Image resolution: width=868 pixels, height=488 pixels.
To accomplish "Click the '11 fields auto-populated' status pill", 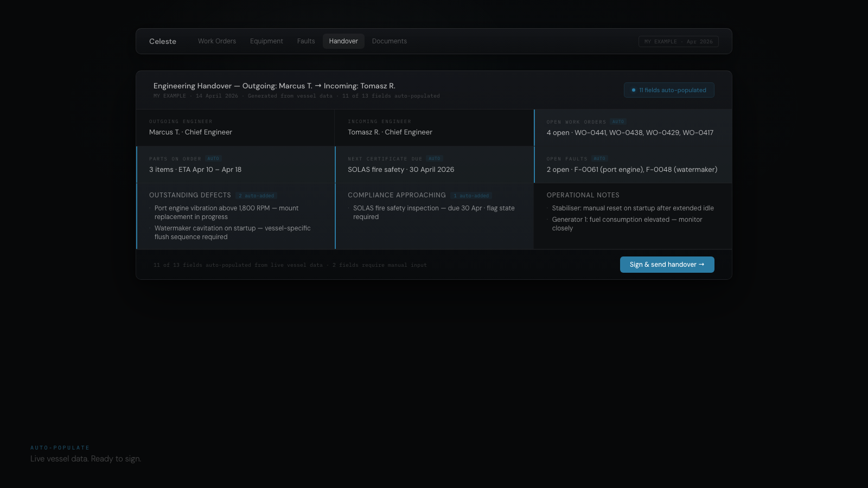I will [x=668, y=90].
